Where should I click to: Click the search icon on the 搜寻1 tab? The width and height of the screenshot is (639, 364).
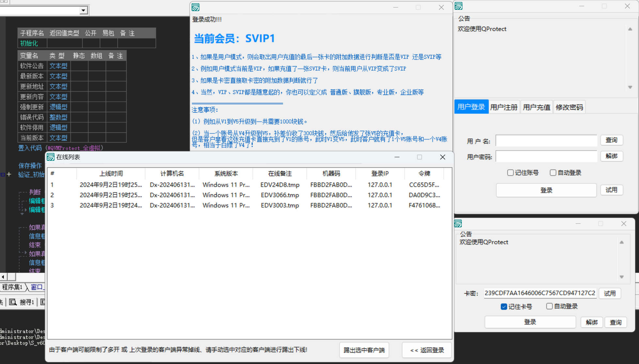[x=12, y=302]
